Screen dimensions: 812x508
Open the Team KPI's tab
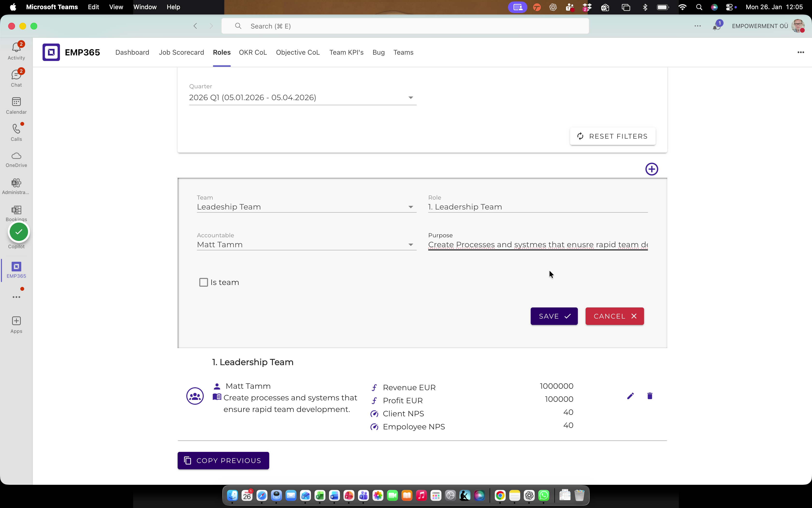point(346,52)
